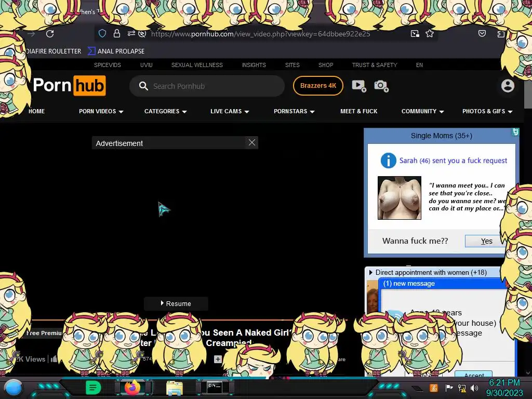
Task: Open the Action Center flag icon
Action: click(449, 388)
